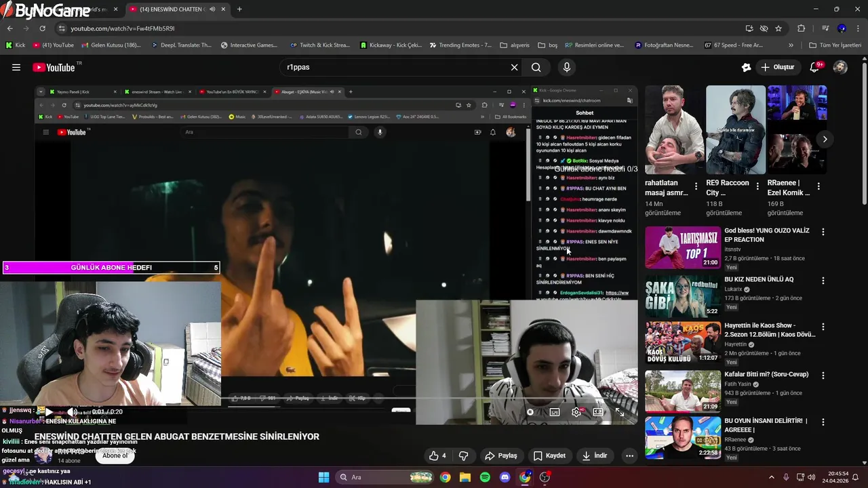Open the account avatar menu

pos(840,67)
